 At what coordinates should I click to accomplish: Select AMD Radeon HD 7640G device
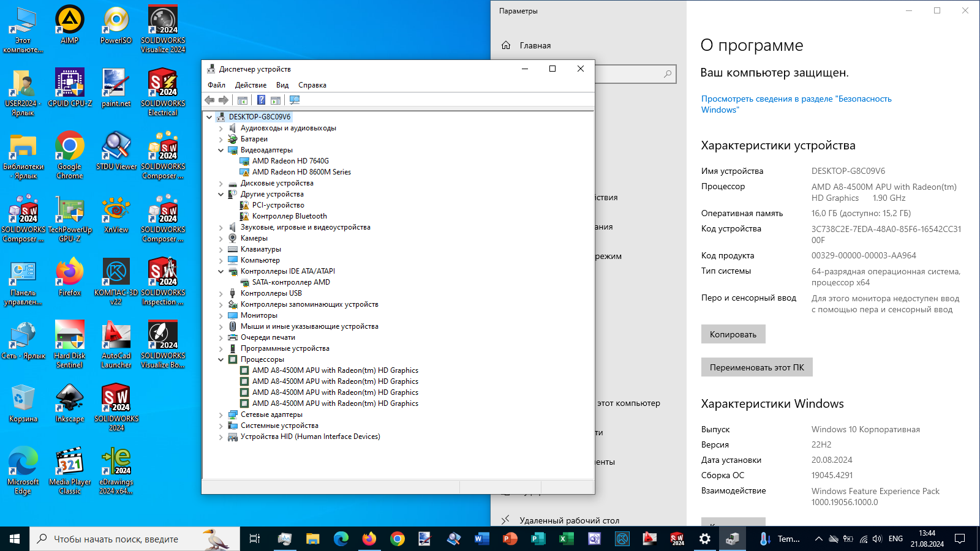point(290,161)
